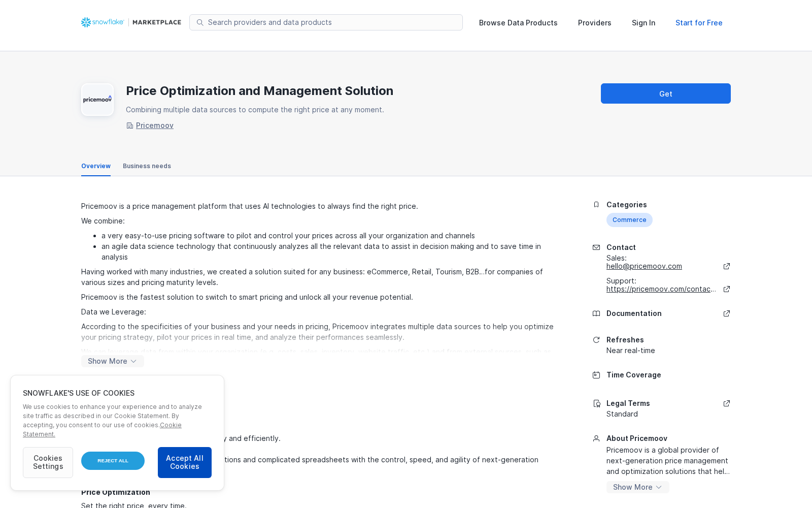This screenshot has height=508, width=812.
Task: Click Accept All Cookies
Action: (x=185, y=462)
